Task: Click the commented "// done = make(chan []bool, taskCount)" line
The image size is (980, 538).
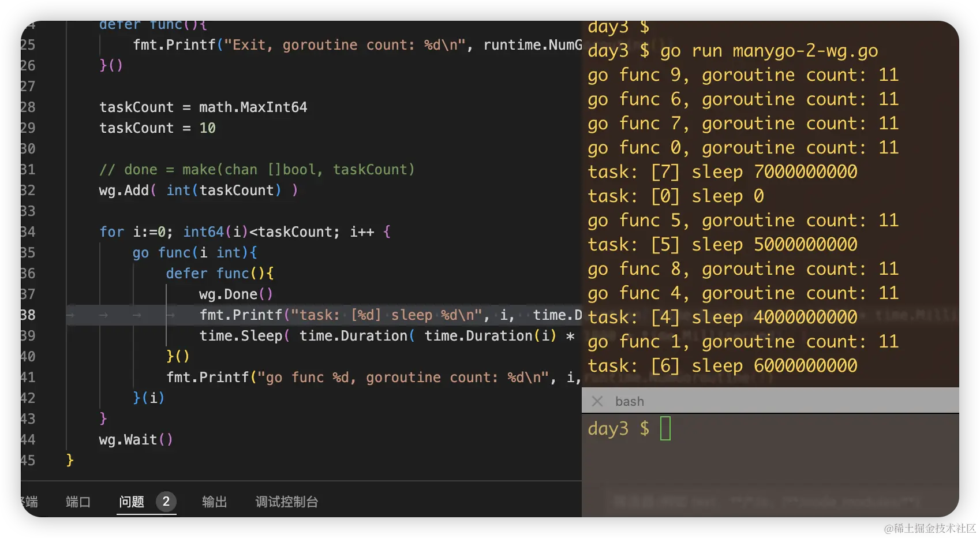Action: click(x=257, y=170)
